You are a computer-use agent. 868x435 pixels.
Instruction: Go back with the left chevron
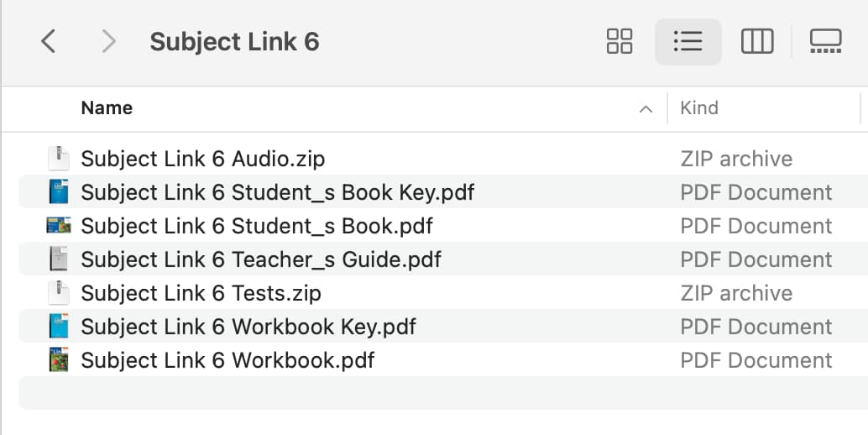49,41
